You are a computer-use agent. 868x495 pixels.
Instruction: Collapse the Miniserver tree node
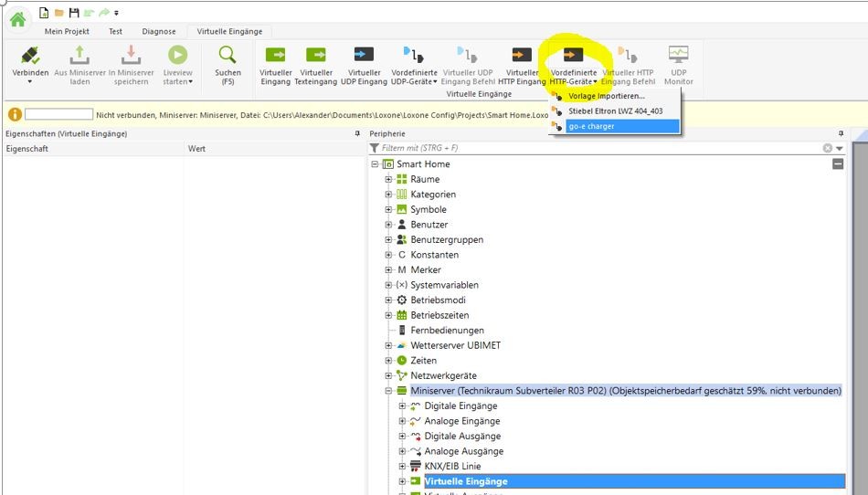point(389,391)
